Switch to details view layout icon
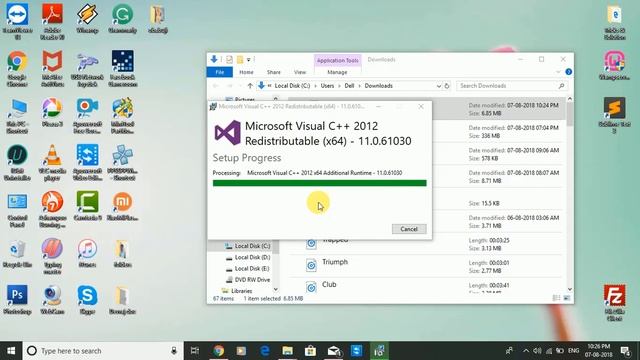Viewport: 640px width, 360px height. pos(556,298)
